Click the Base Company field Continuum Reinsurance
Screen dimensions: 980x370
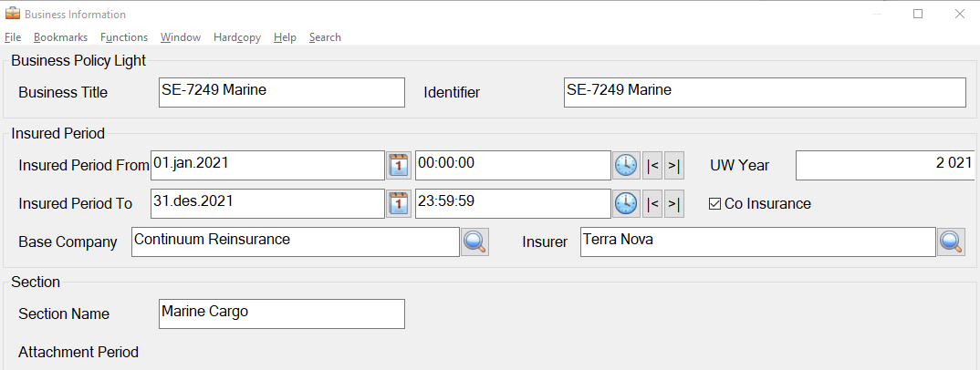[296, 242]
